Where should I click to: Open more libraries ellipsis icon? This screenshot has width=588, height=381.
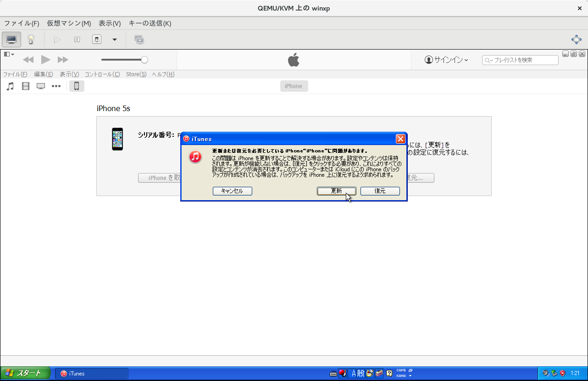pyautogui.click(x=56, y=86)
